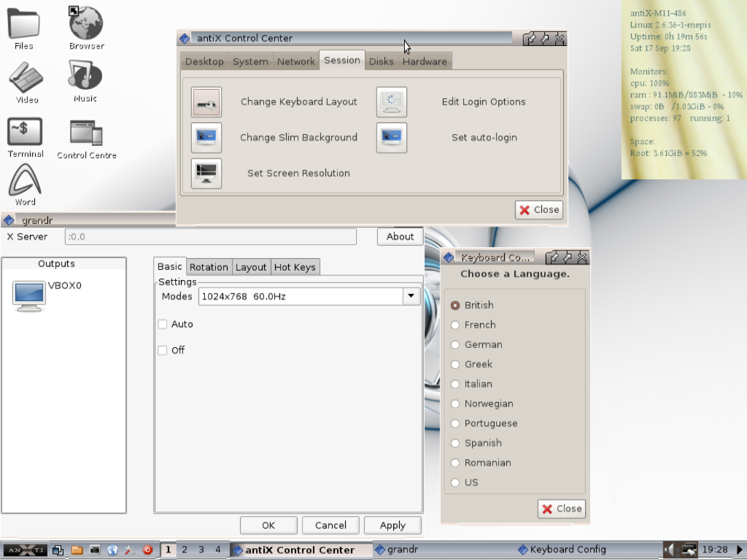Click the X Server input field
The width and height of the screenshot is (747, 560).
pyautogui.click(x=211, y=237)
